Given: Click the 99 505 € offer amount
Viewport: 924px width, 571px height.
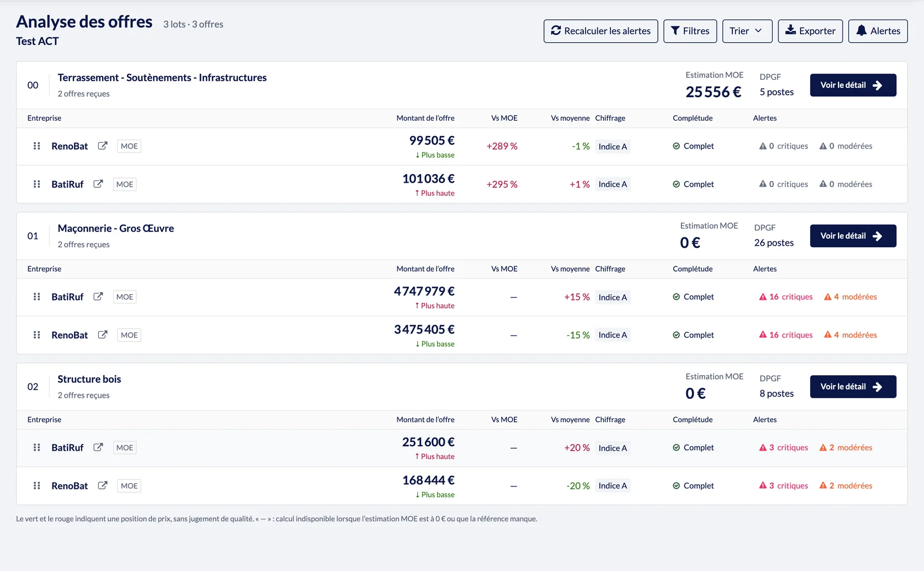Looking at the screenshot, I should (x=431, y=140).
